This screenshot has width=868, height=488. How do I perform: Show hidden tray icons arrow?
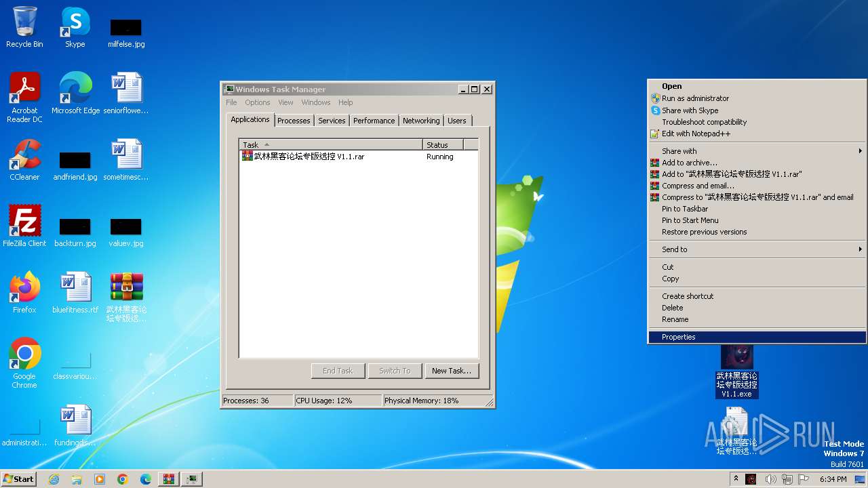736,479
